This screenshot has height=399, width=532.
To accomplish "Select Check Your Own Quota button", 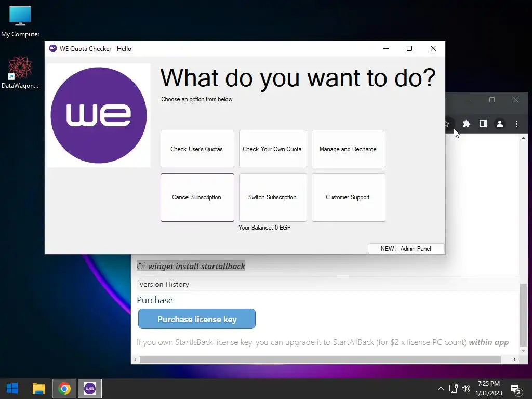I will 273,149.
